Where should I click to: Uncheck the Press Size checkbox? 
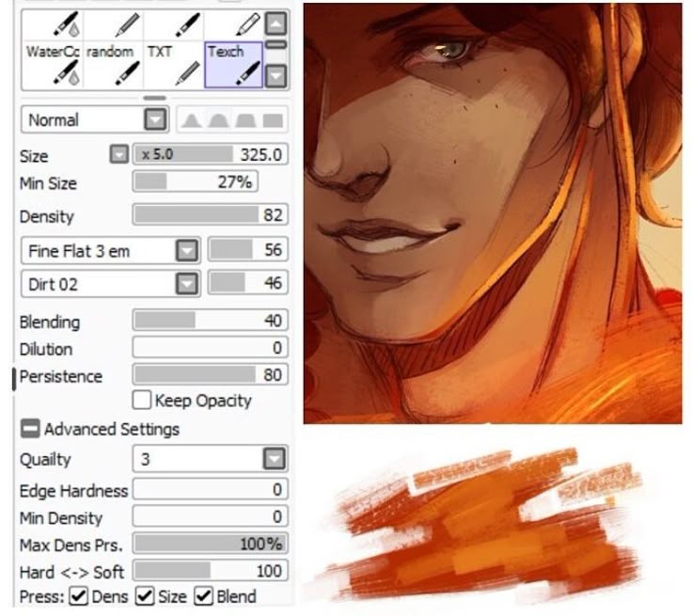[x=145, y=596]
